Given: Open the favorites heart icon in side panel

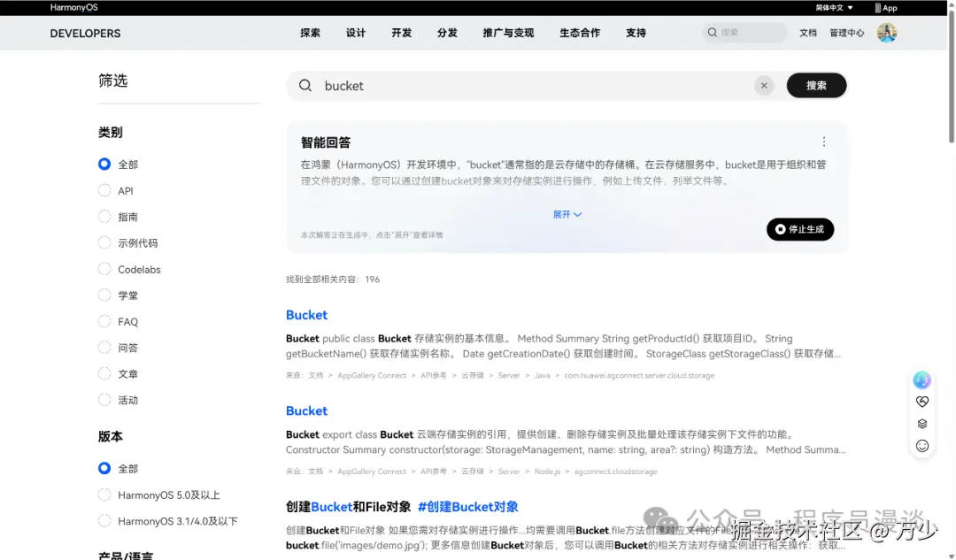Looking at the screenshot, I should point(921,401).
